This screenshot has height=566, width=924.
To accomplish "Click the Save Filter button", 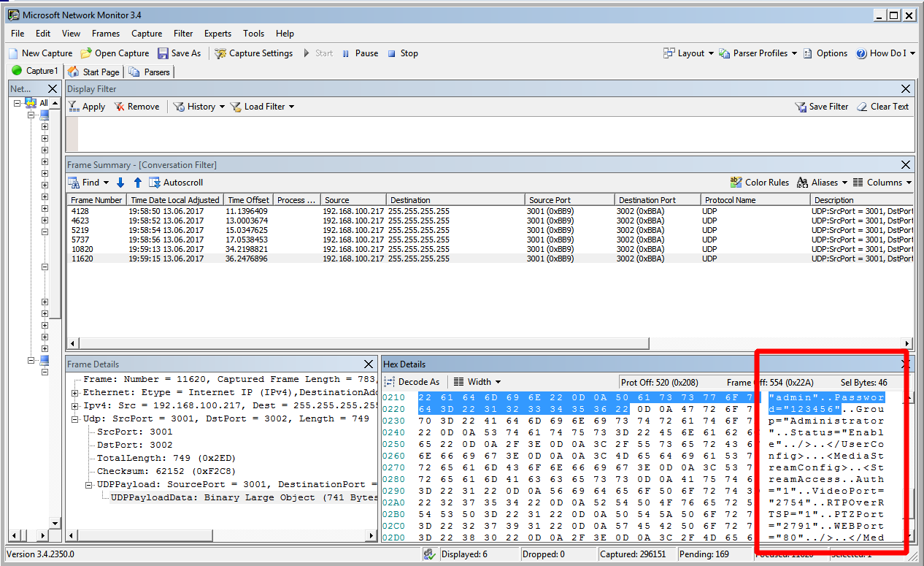I will pos(822,107).
